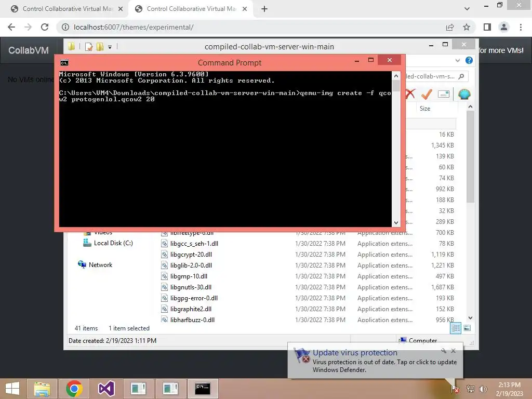Image resolution: width=532 pixels, height=399 pixels.
Task: Select file libgcrypt-20.dll
Action: click(191, 255)
